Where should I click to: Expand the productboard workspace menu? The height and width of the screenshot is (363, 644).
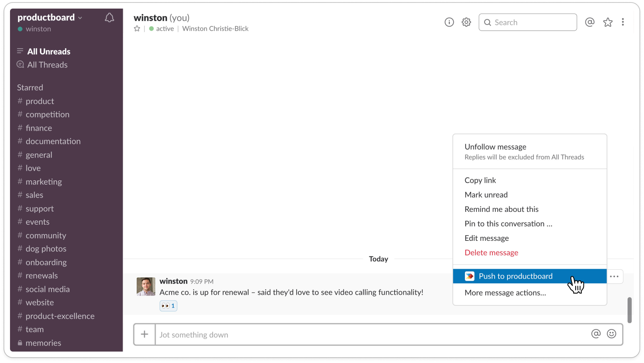pos(50,18)
